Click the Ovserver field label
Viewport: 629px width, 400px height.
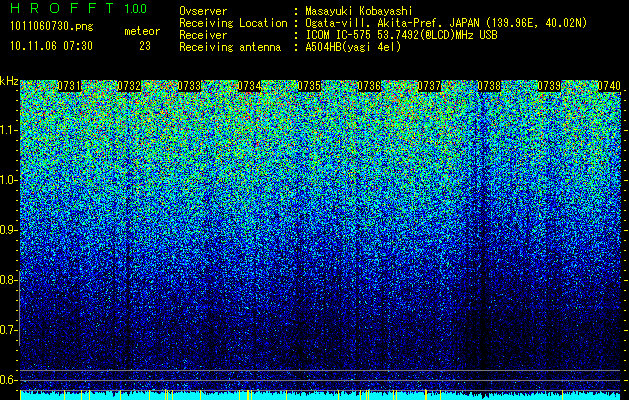point(203,11)
